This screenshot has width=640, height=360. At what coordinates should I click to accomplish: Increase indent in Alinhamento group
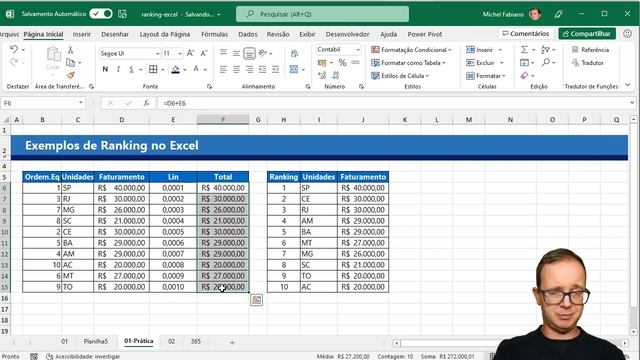276,69
